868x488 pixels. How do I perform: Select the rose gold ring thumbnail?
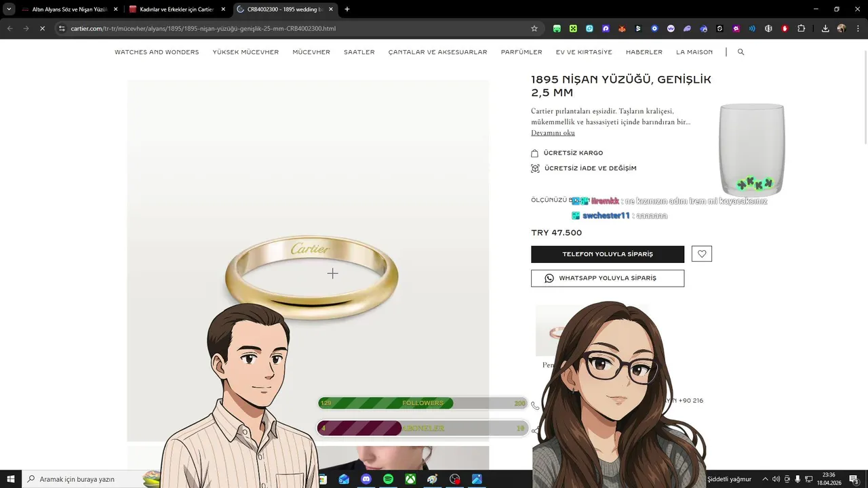point(556,331)
